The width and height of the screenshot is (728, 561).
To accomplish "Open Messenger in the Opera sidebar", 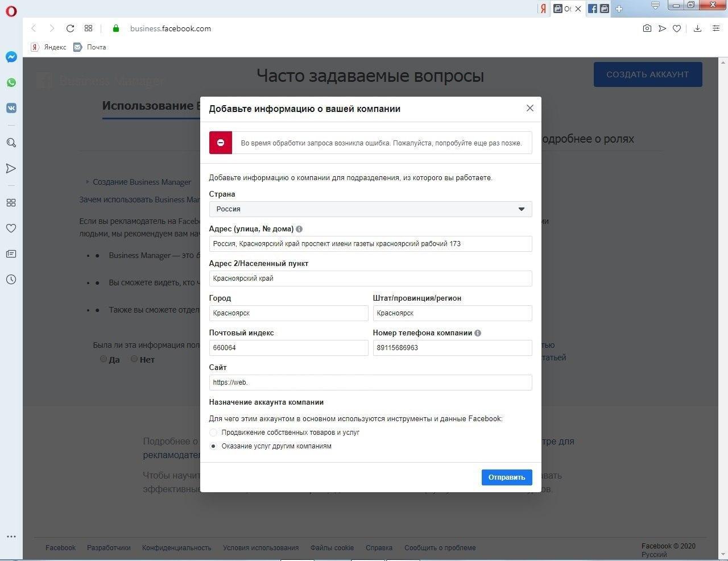I will tap(11, 57).
